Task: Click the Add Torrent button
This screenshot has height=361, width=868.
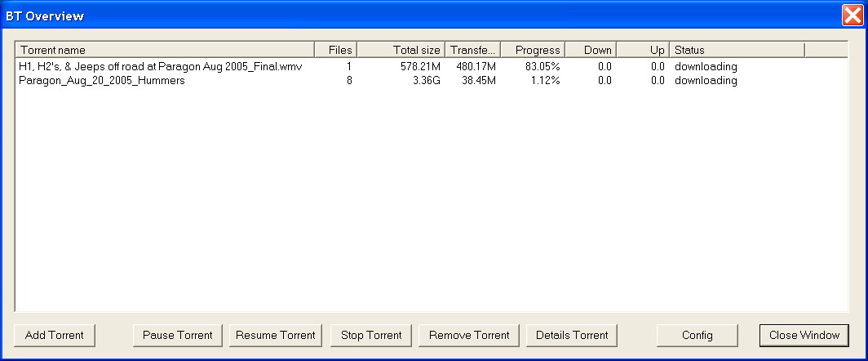Action: 54,336
